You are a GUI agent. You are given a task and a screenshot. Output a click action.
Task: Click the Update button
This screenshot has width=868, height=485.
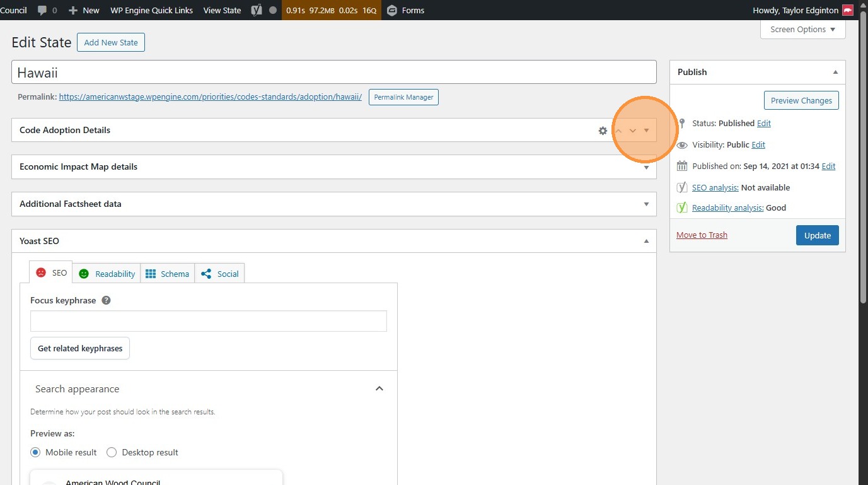[817, 235]
